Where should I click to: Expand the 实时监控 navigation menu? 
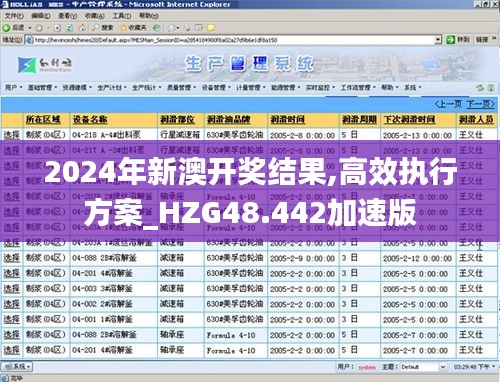click(x=320, y=88)
